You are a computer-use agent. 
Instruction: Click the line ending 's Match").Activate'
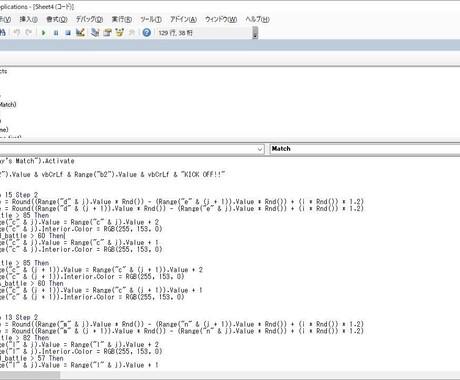(37, 161)
